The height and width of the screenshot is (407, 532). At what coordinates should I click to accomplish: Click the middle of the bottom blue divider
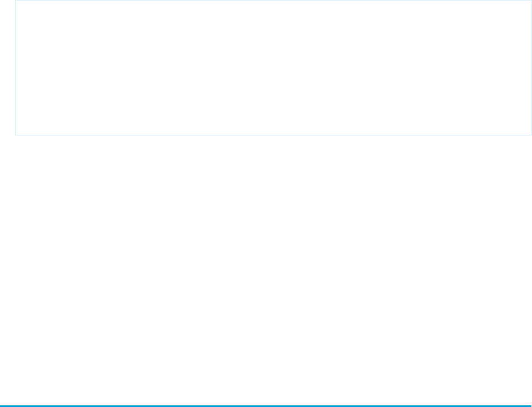[x=266, y=406]
